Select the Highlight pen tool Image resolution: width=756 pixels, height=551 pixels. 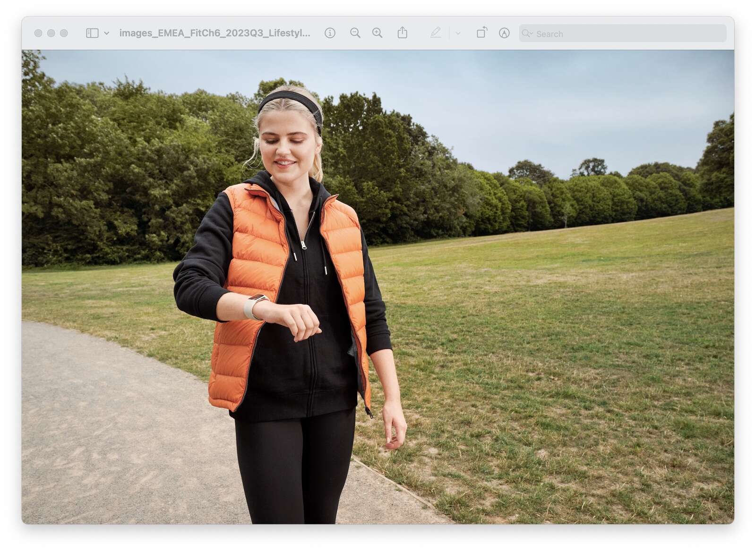tap(435, 33)
